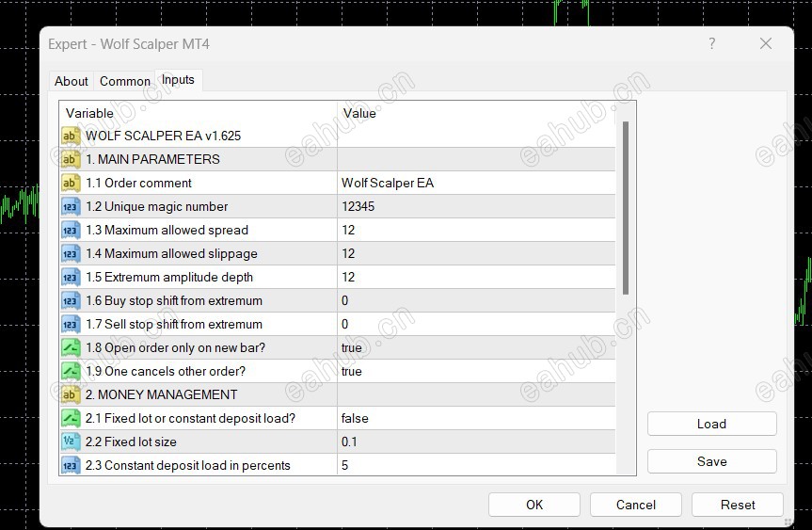The image size is (812, 530).
Task: Click the inputs list vertical scrollbar thumb
Action: [626, 208]
